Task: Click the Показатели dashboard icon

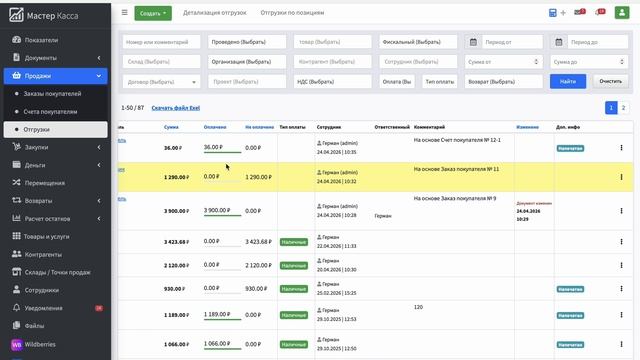Action: [x=16, y=40]
